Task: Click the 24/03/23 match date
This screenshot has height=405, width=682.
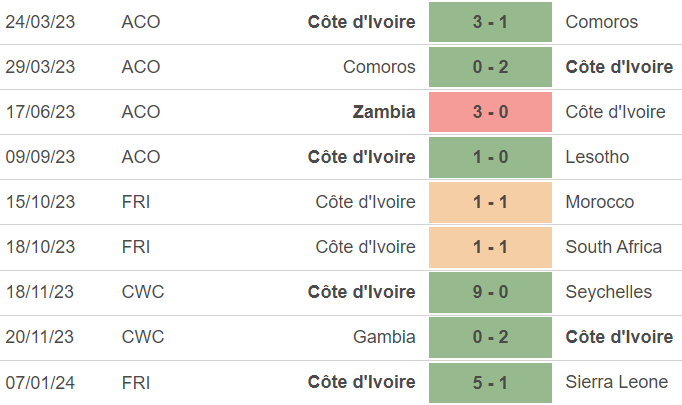Action: click(x=39, y=22)
